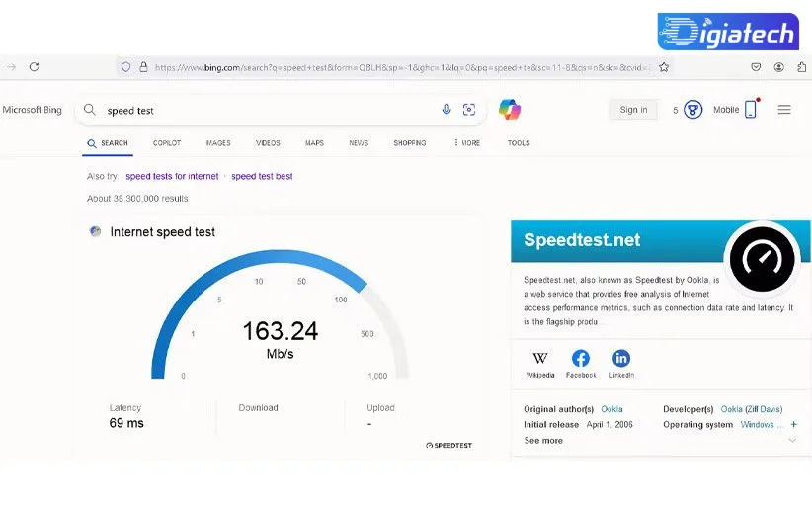This screenshot has width=812, height=516.
Task: Click the speed gauge dial
Action: point(280,314)
